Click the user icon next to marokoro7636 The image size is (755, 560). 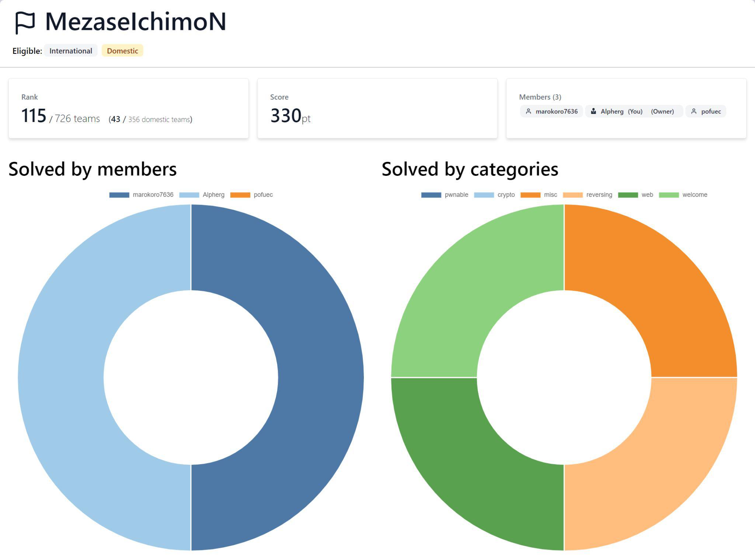tap(528, 111)
